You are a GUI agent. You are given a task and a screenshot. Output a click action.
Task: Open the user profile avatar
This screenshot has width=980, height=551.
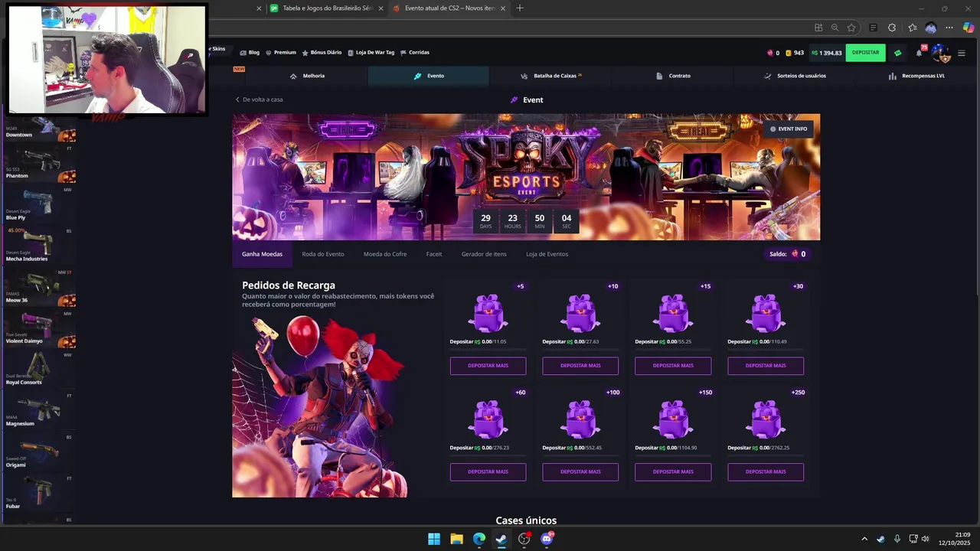(941, 54)
